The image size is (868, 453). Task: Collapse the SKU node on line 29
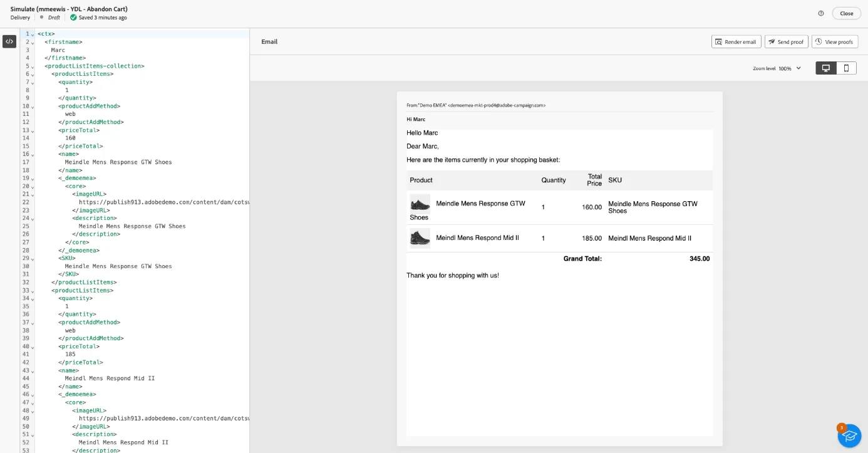[x=32, y=258]
